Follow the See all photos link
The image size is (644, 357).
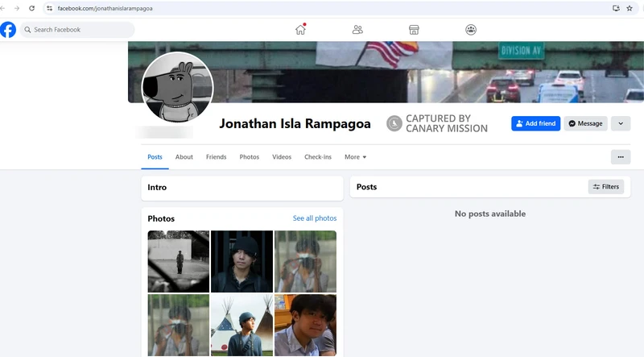pos(315,218)
